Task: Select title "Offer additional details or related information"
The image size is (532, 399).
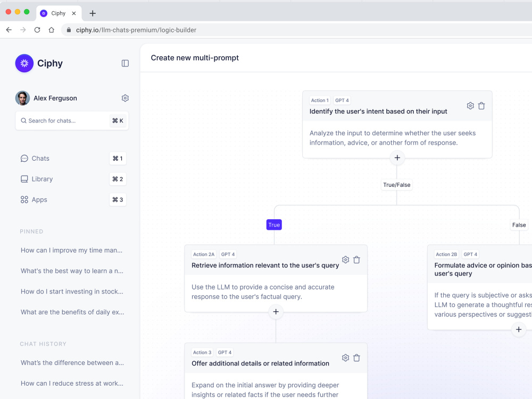Action: click(x=260, y=364)
